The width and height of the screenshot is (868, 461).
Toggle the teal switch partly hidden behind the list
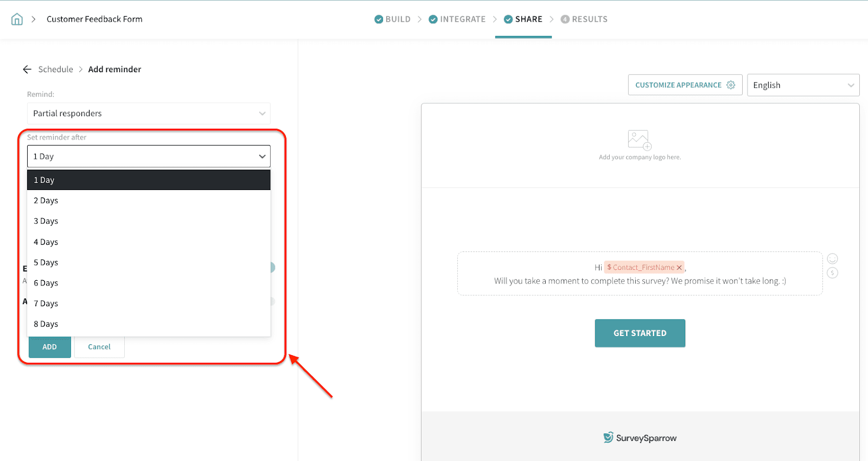(x=272, y=268)
